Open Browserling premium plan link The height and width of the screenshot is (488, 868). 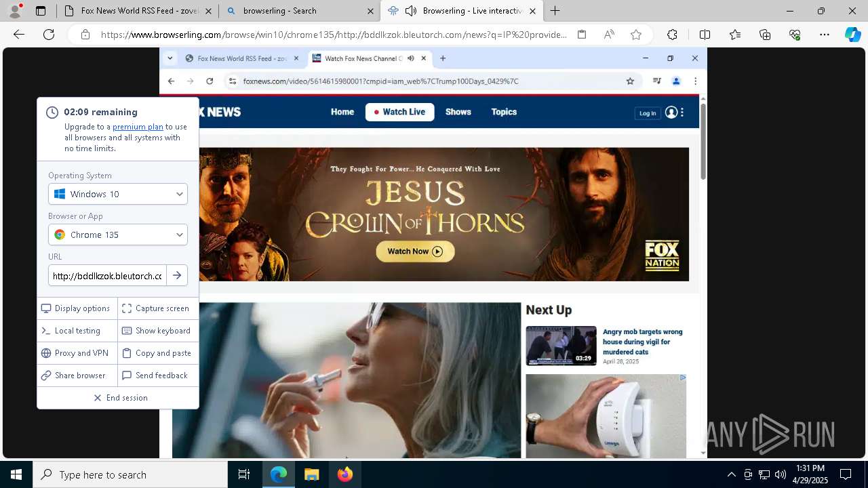[138, 127]
